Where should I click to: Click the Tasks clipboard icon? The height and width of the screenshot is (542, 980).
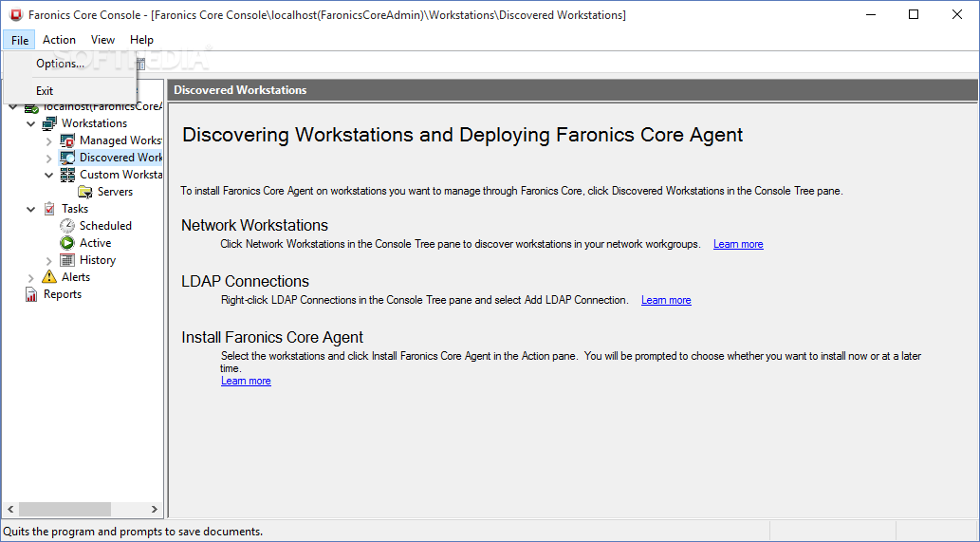[49, 209]
